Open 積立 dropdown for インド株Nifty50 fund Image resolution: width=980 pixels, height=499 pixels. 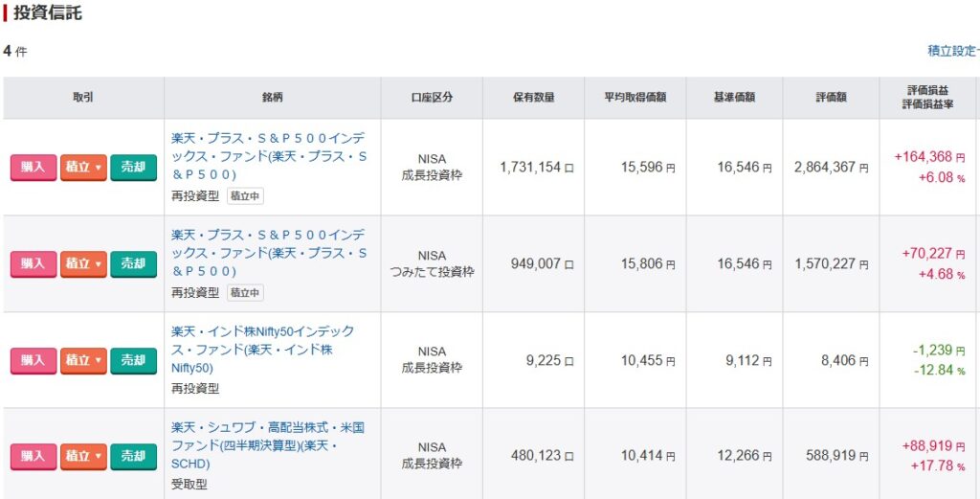coord(83,360)
